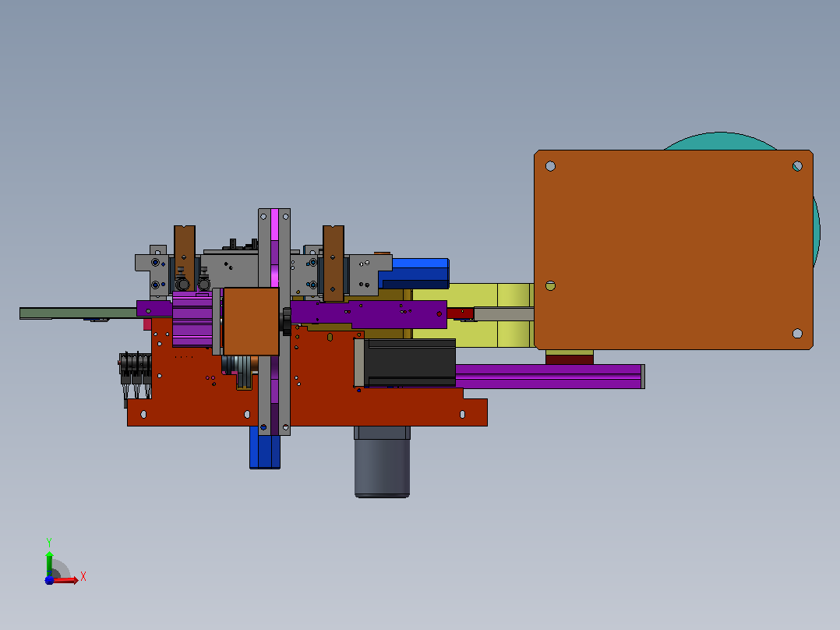Click the Y label of the coordinate triad

49,542
